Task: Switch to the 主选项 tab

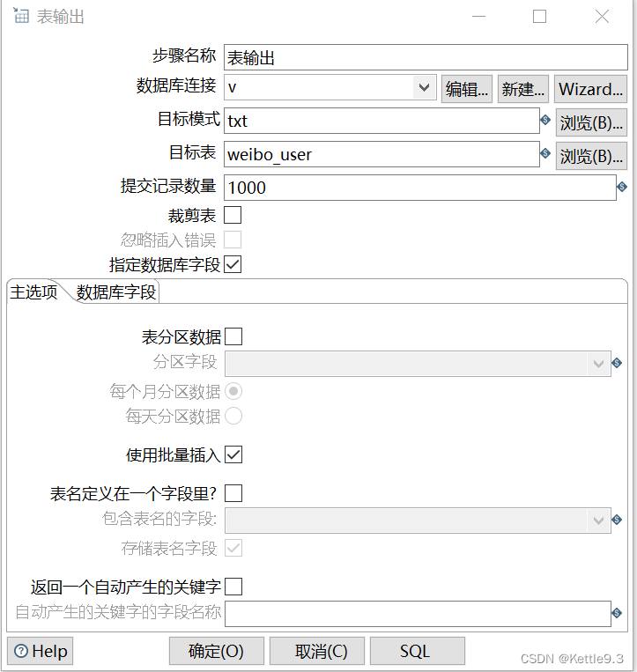Action: point(33,292)
